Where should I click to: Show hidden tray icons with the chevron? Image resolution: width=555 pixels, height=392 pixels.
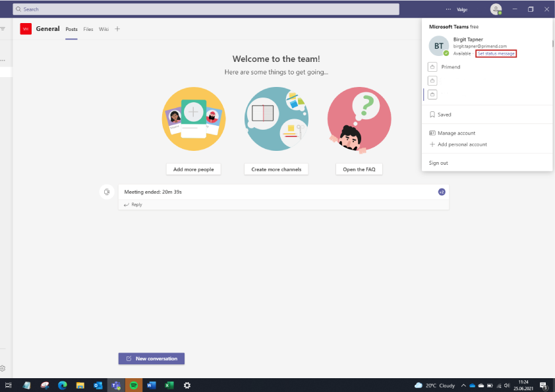[x=463, y=385]
